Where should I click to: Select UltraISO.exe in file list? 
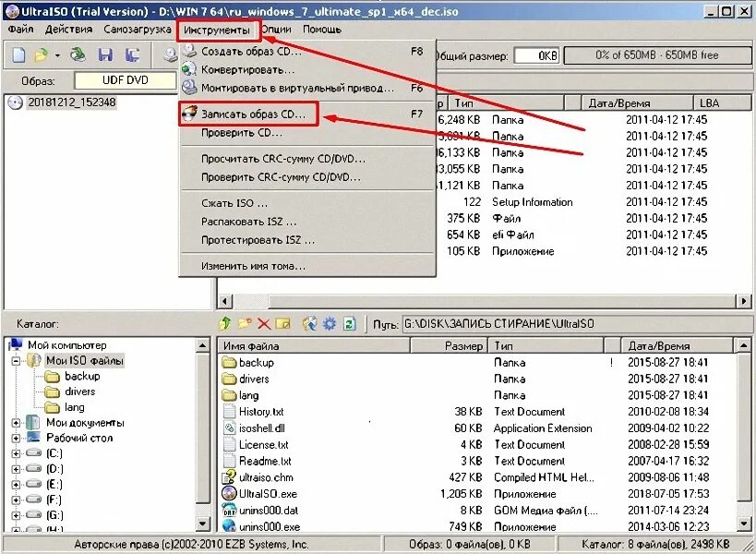268,494
